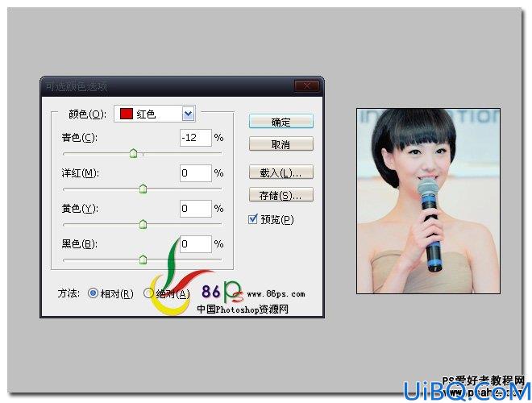Click the 颜色(O): label
The height and width of the screenshot is (403, 532).
point(87,114)
